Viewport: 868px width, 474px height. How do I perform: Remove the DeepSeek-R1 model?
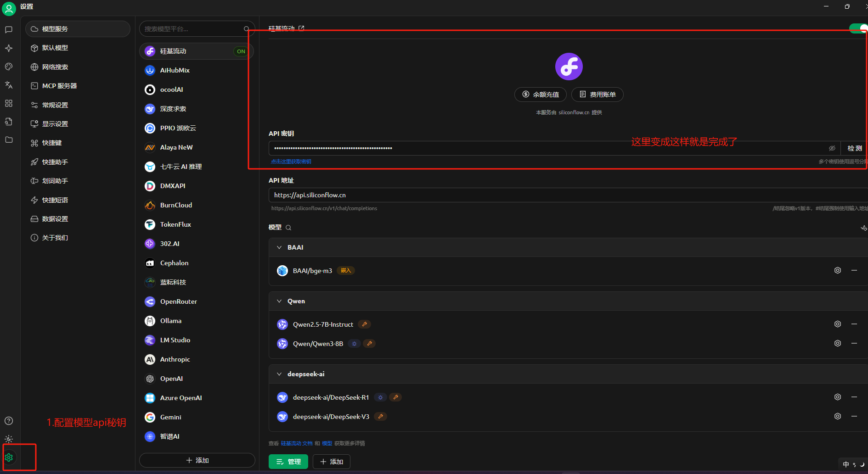click(x=854, y=397)
